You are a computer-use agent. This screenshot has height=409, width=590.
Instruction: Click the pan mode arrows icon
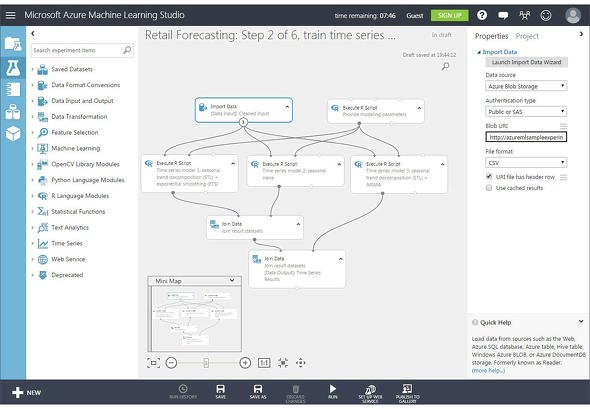coord(301,363)
